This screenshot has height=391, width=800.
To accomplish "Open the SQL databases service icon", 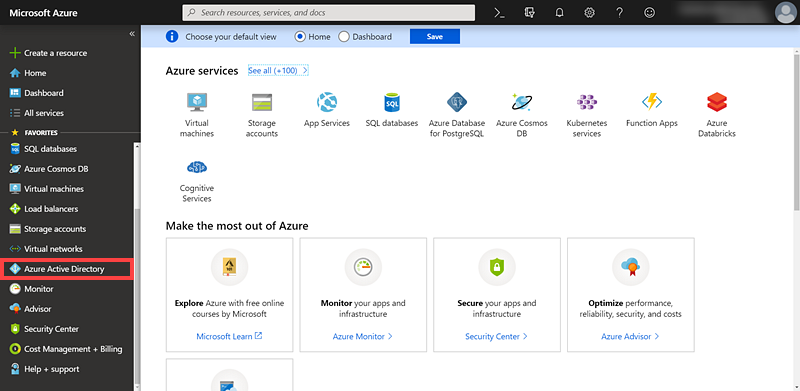I will coord(392,102).
